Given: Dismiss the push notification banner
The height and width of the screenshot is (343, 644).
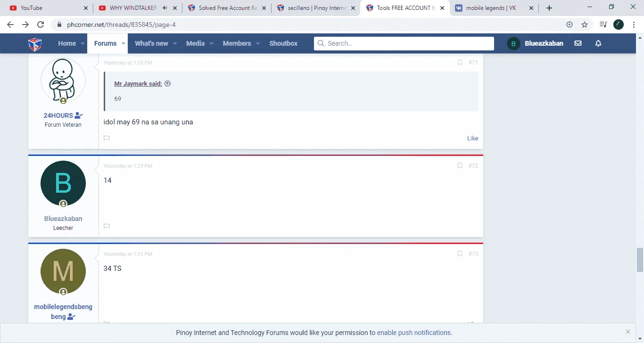Looking at the screenshot, I should point(627,332).
